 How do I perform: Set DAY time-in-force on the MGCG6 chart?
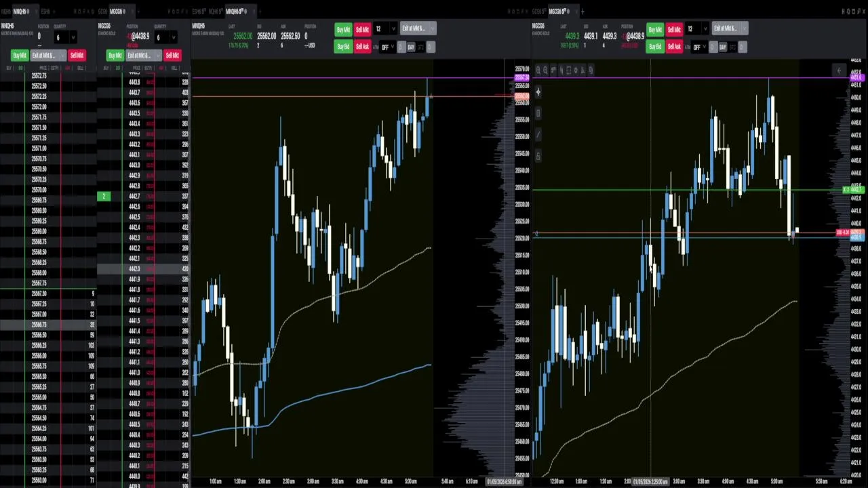[723, 47]
